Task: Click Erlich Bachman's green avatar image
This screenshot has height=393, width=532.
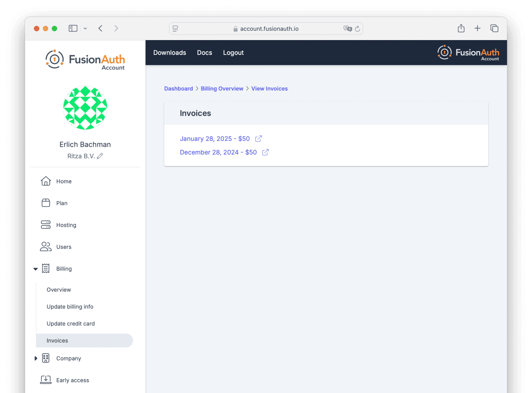Action: pyautogui.click(x=85, y=108)
